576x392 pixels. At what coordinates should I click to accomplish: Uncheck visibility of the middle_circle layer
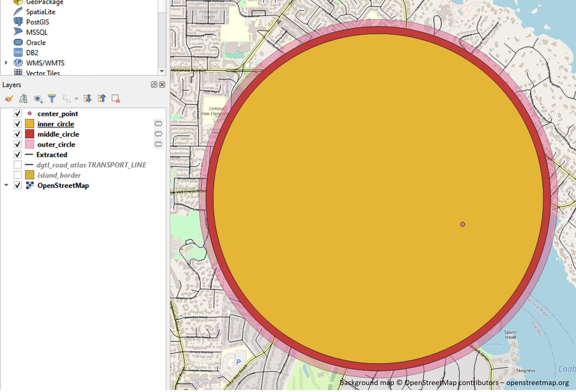pyautogui.click(x=17, y=134)
